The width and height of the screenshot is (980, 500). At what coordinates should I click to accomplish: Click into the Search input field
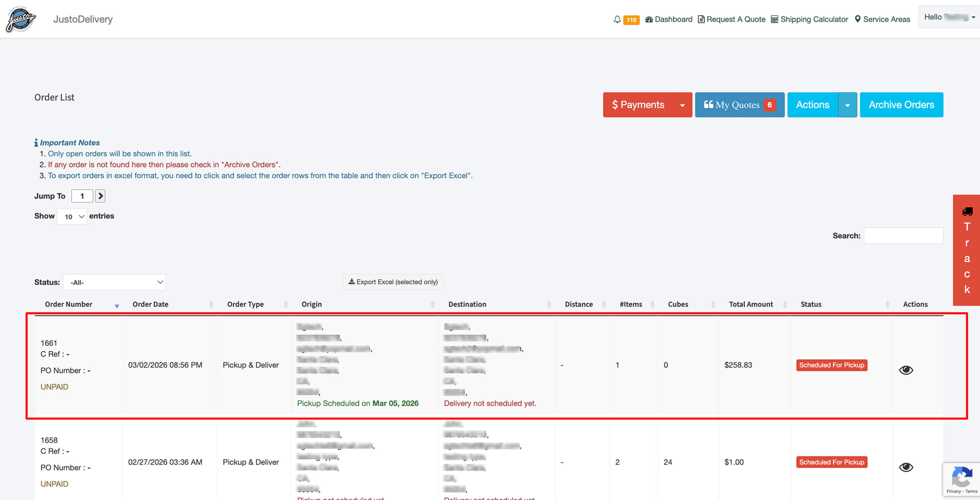coord(903,236)
